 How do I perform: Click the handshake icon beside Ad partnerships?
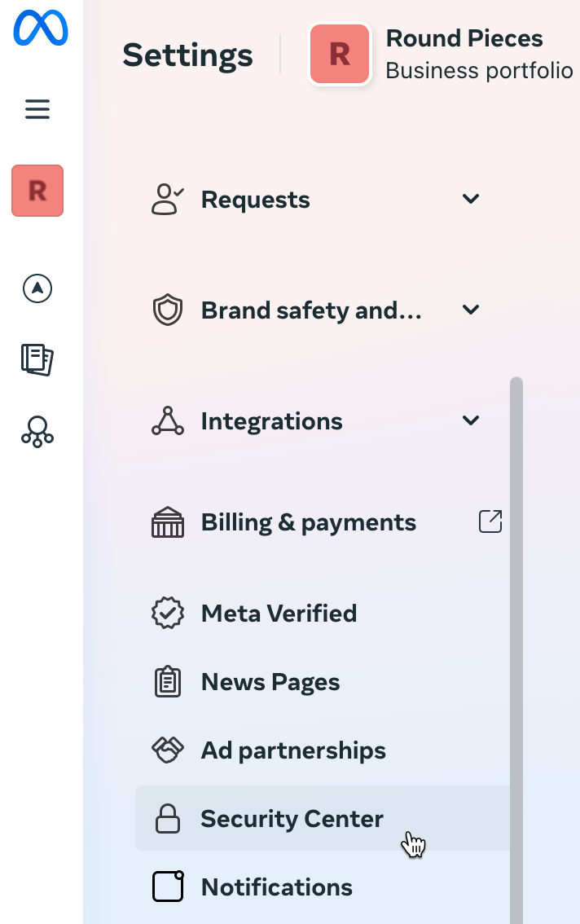(x=168, y=750)
